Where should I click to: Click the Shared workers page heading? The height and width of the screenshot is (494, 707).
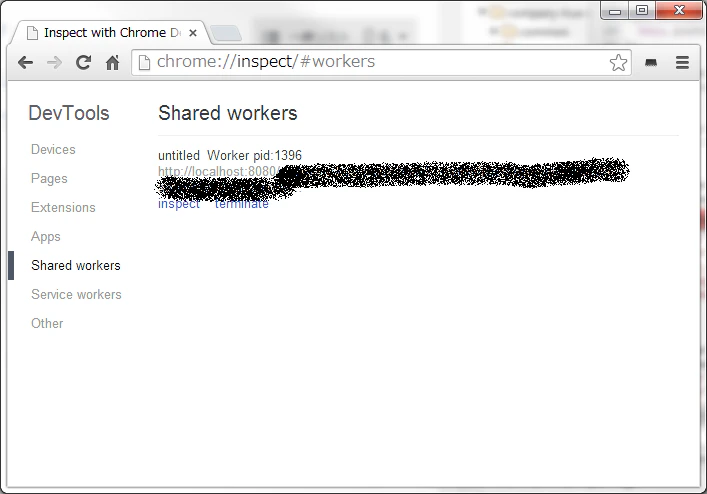(228, 113)
